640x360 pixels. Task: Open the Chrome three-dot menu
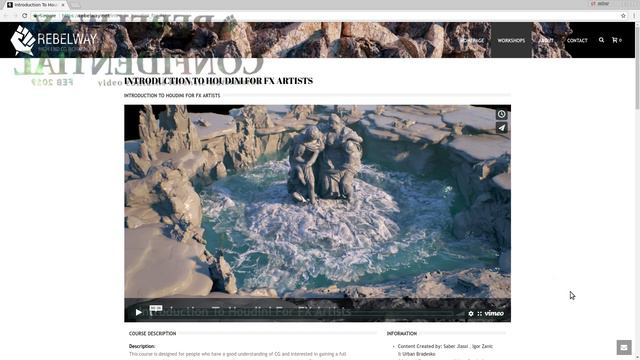tap(634, 16)
